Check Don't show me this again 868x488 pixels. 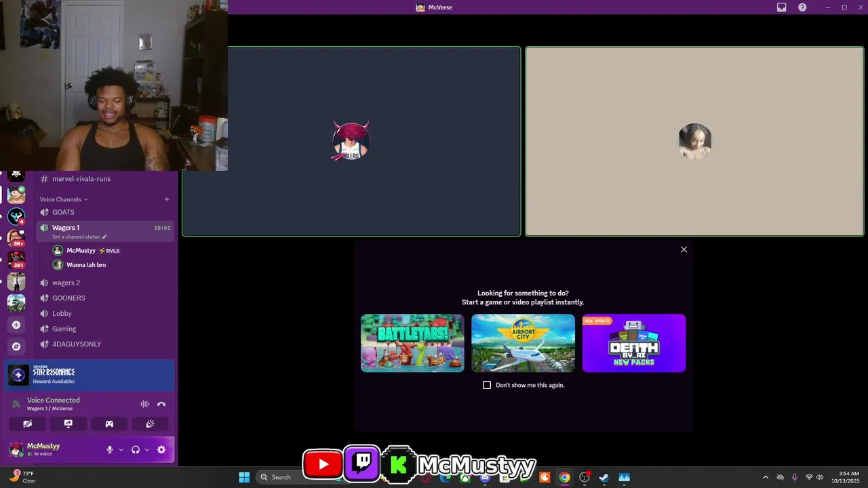pyautogui.click(x=487, y=385)
